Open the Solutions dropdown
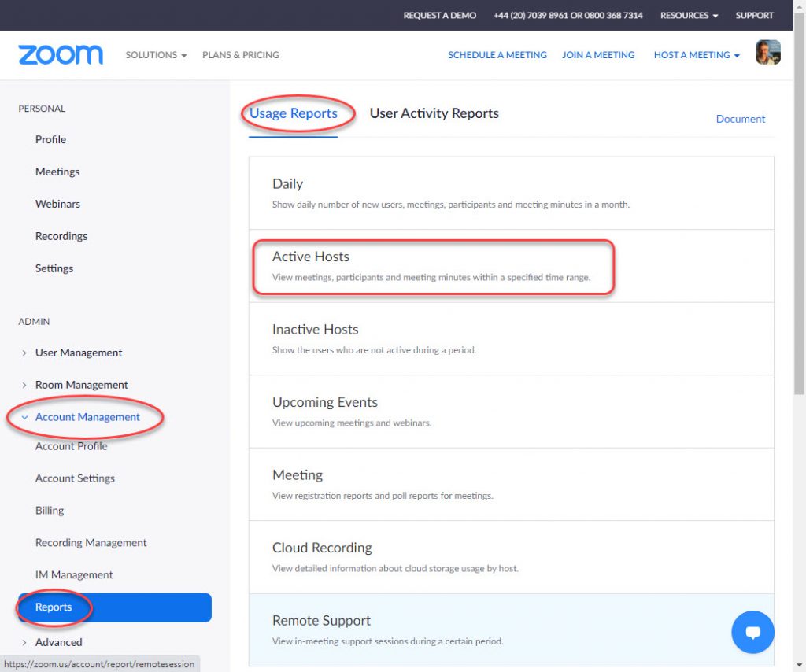Viewport: 806px width, 672px height. (x=155, y=54)
